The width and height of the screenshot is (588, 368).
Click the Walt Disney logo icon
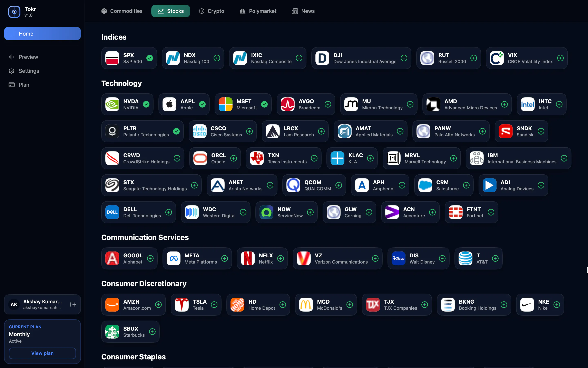click(x=399, y=258)
